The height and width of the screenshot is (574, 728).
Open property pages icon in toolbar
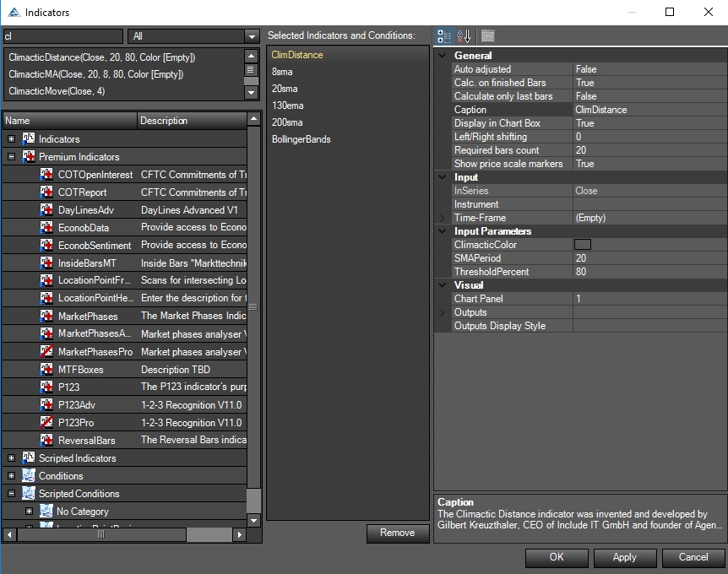click(x=488, y=36)
